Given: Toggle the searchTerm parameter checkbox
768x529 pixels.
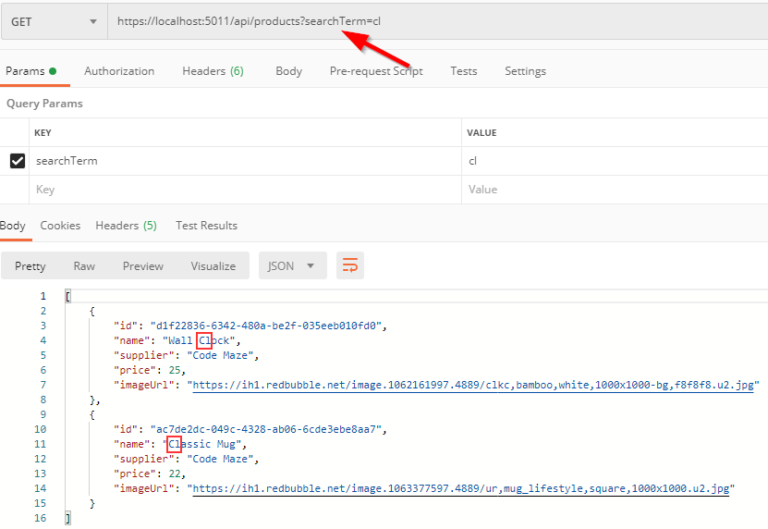Looking at the screenshot, I should click(17, 161).
